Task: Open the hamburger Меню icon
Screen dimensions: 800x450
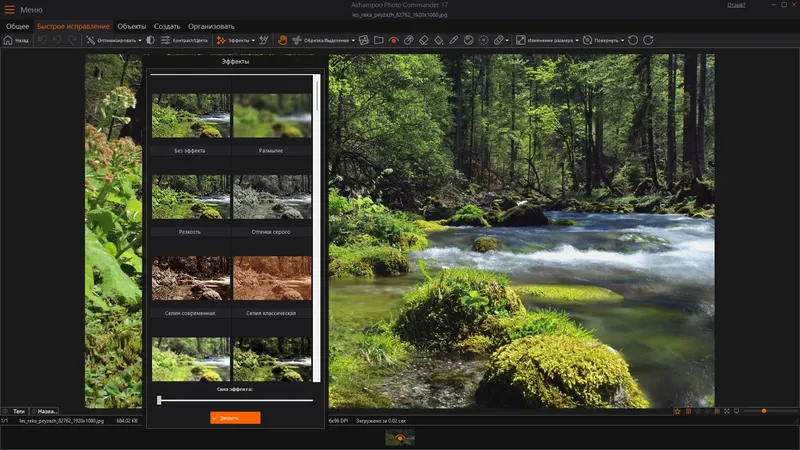Action: [9, 10]
